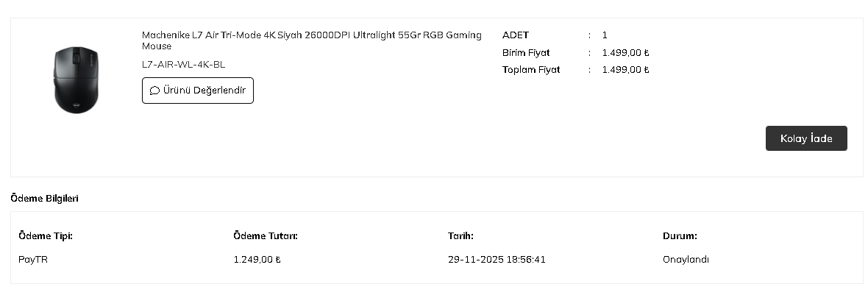Image resolution: width=868 pixels, height=298 pixels.
Task: Click the quantity value 1 next to ADET
Action: pos(605,35)
